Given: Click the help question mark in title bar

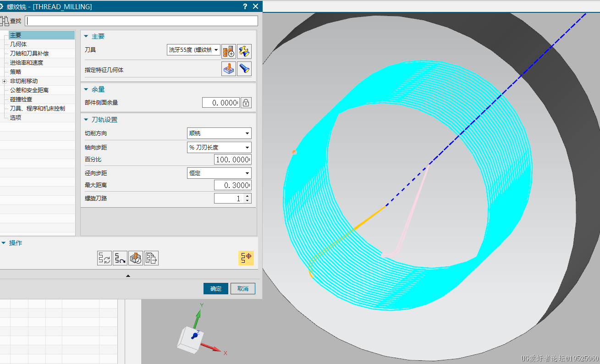Looking at the screenshot, I should 245,6.
